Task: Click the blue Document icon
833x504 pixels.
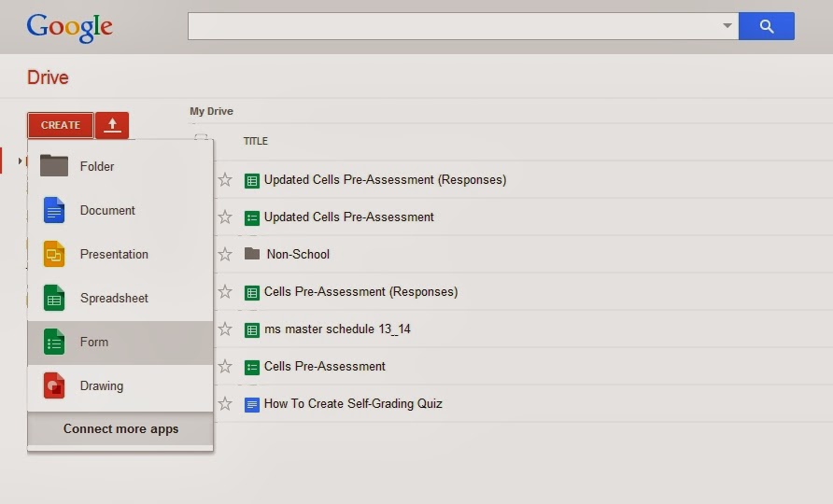Action: tap(54, 210)
